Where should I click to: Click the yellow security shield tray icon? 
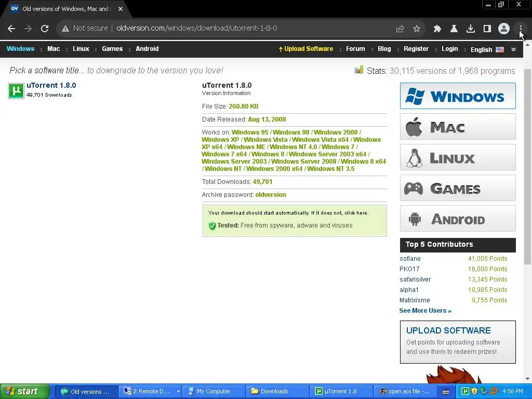(x=474, y=391)
